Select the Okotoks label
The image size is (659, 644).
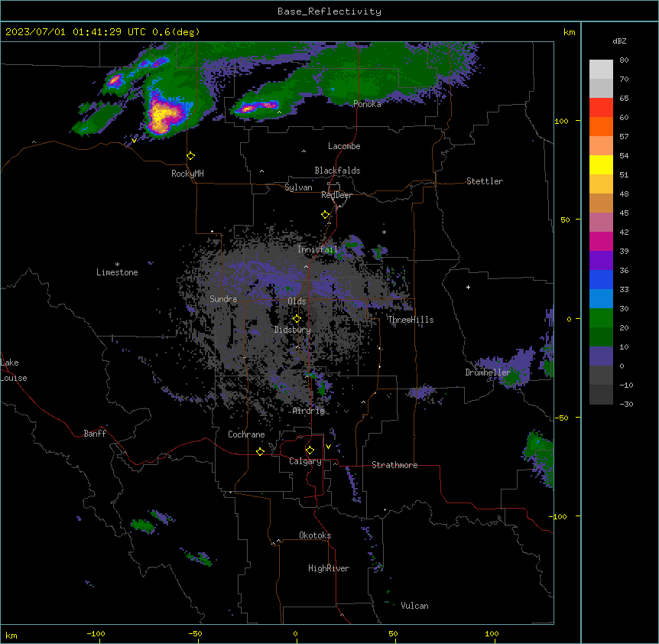[x=315, y=535]
